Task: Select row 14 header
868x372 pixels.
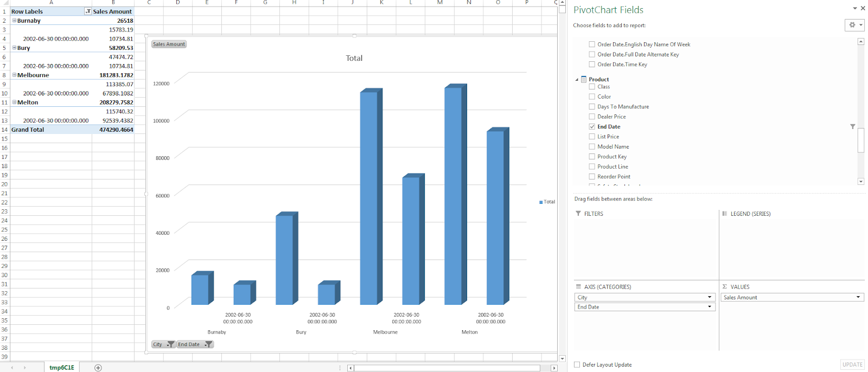Action: click(x=4, y=130)
